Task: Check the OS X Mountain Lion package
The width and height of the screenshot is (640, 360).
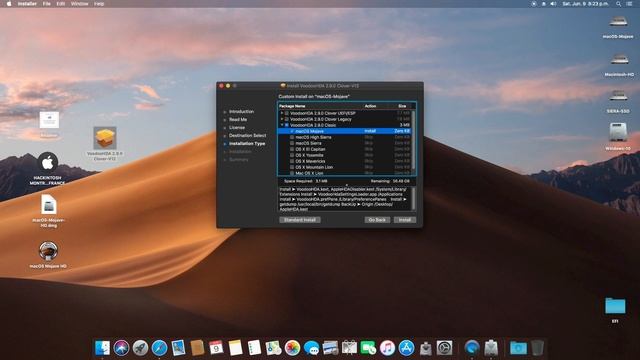Action: coord(292,167)
